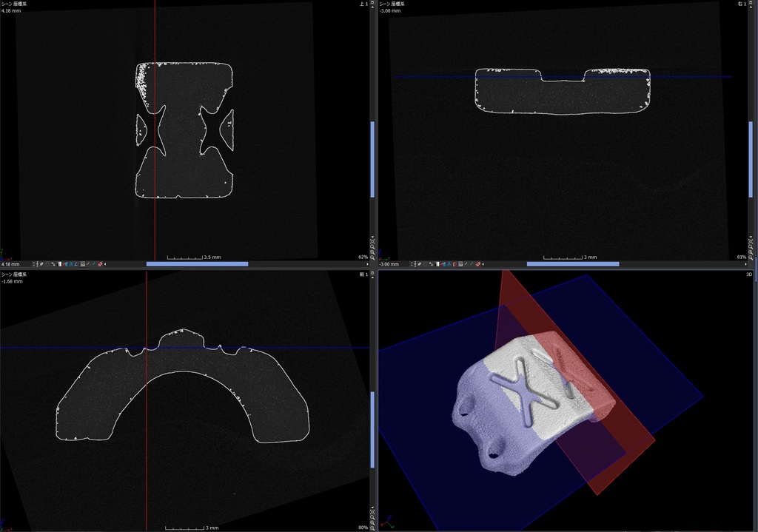
Task: Click vertical blue scrollbar in bottom-left front view
Action: (372, 420)
